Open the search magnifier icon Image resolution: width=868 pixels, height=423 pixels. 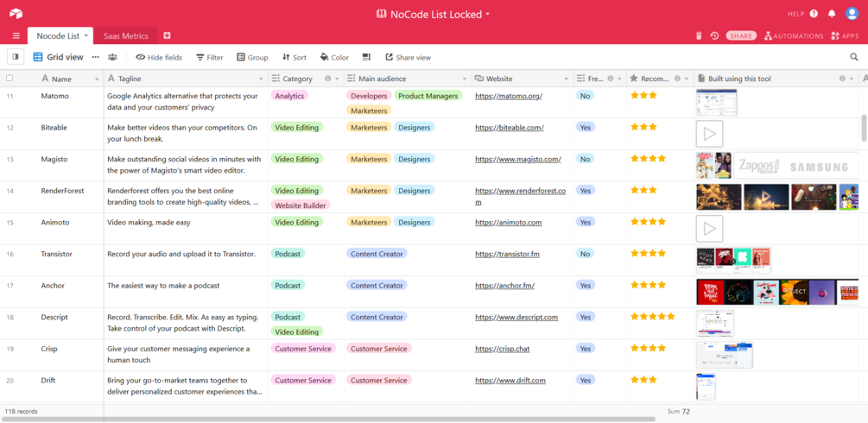(854, 57)
